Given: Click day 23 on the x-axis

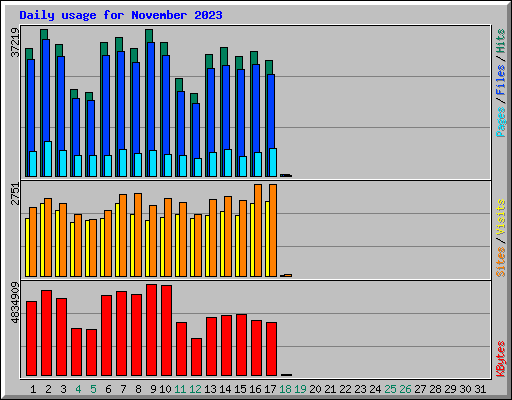Looking at the screenshot, I should 360,389.
